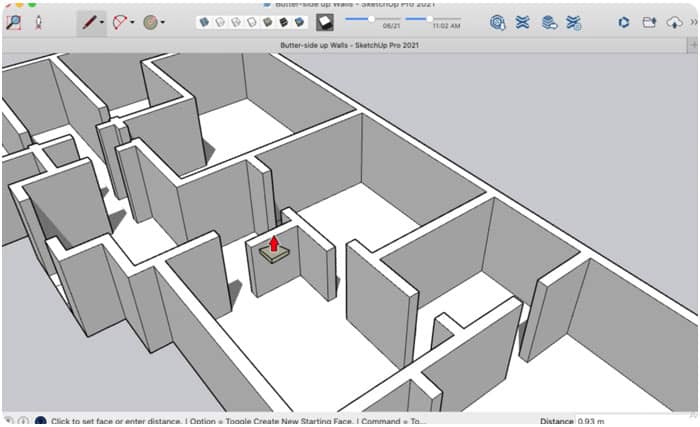This screenshot has width=700, height=427.
Task: Click the chevron with gear extension icon
Action: (574, 22)
